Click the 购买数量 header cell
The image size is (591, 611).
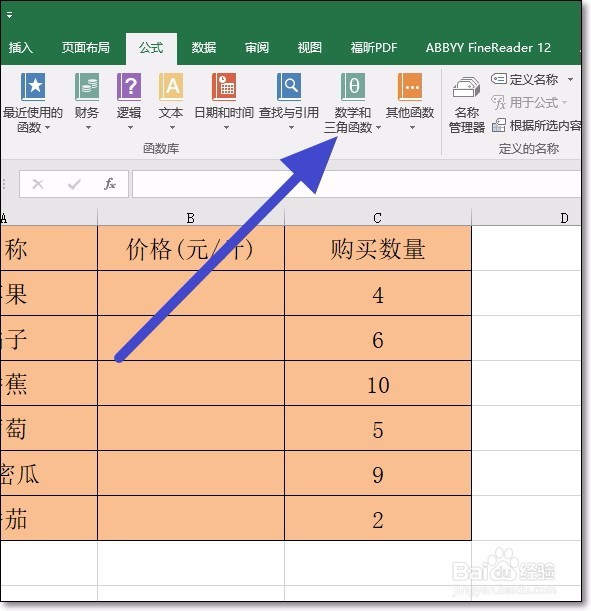[378, 248]
